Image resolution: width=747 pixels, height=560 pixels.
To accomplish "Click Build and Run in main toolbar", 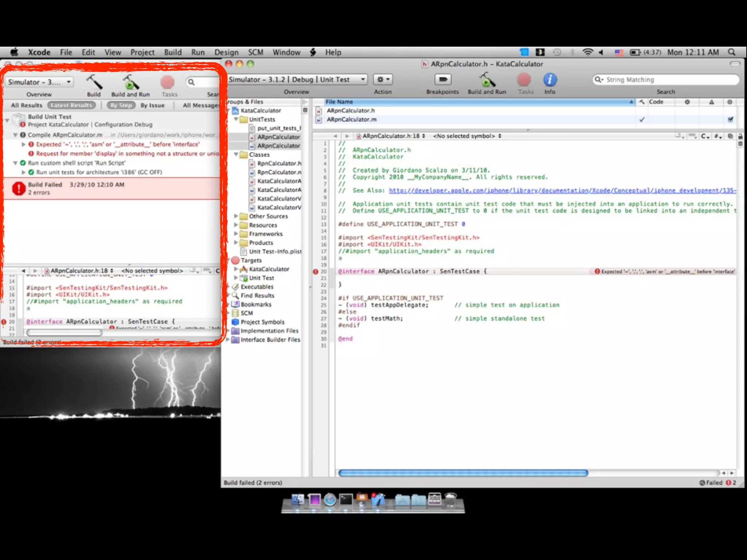I will (487, 80).
